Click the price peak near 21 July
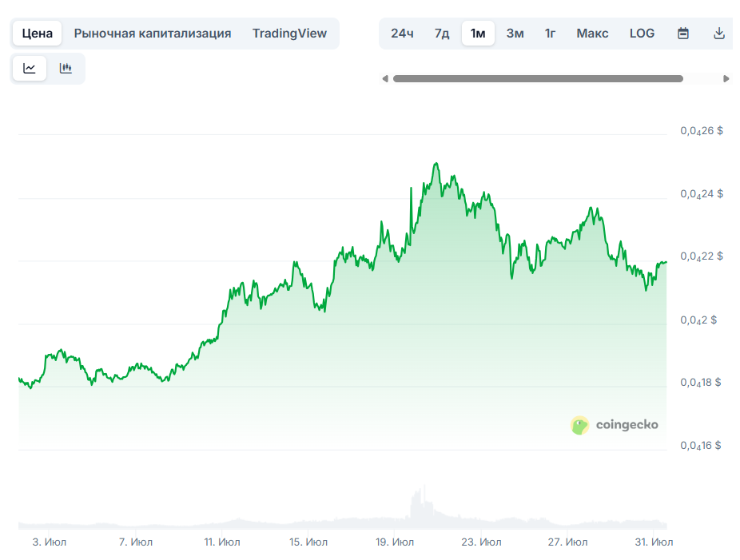 click(436, 164)
